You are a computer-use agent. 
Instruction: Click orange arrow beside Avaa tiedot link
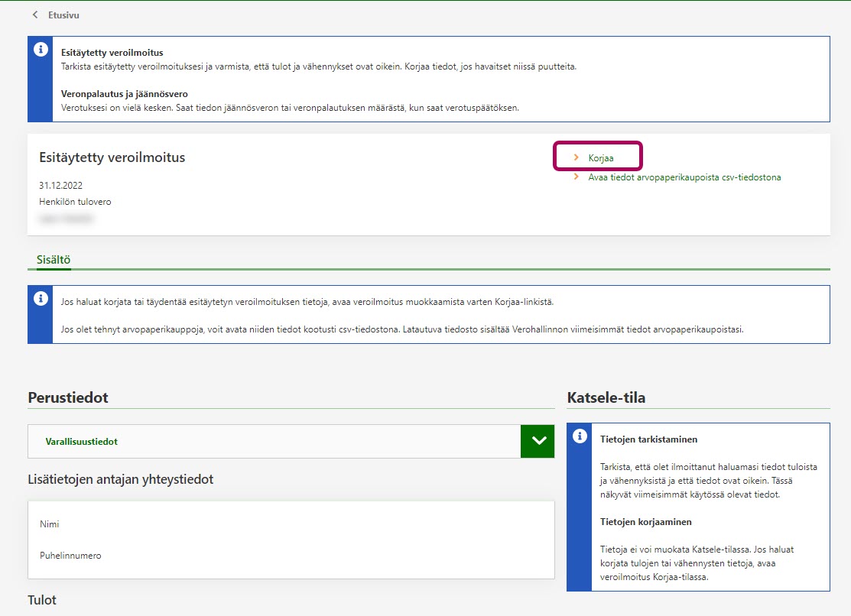click(577, 177)
